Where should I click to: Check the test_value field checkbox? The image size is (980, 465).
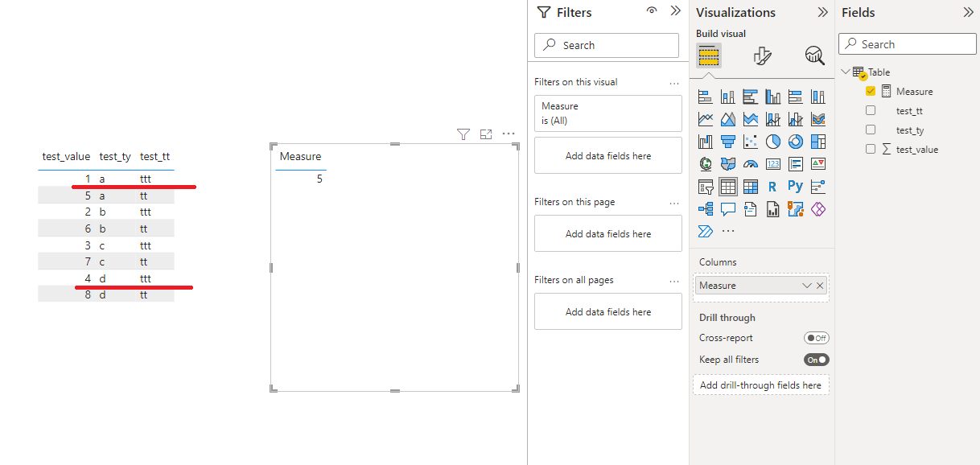click(x=871, y=149)
